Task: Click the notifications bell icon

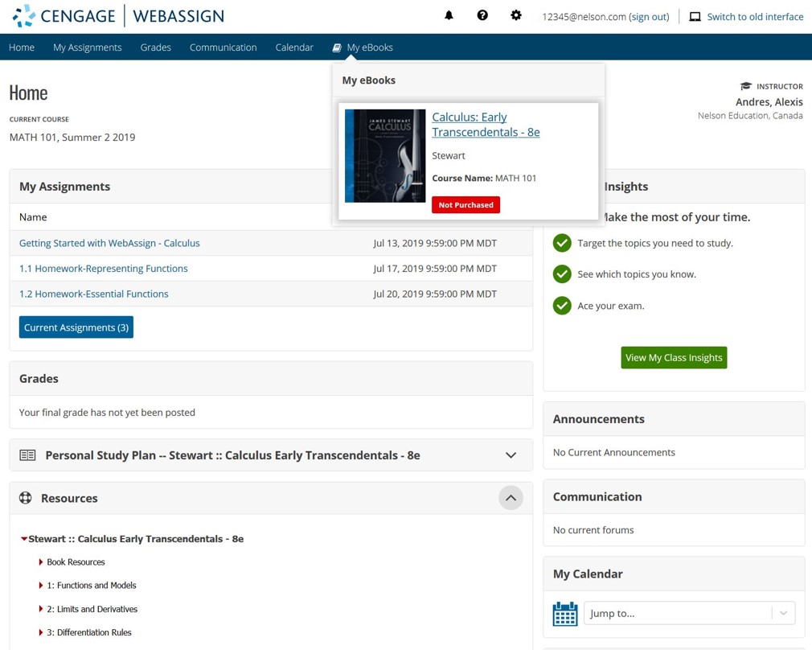Action: (x=449, y=15)
